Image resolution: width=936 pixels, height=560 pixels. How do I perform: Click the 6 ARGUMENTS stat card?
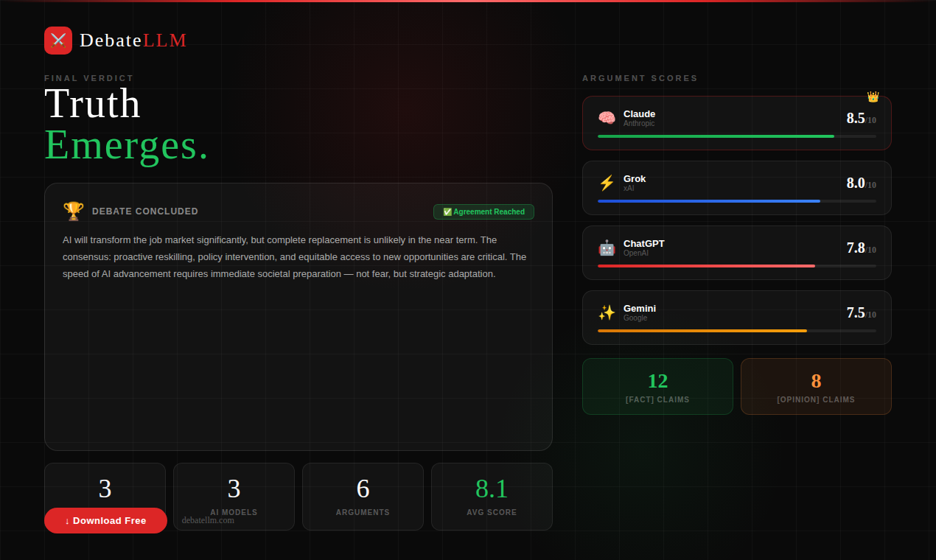point(363,497)
